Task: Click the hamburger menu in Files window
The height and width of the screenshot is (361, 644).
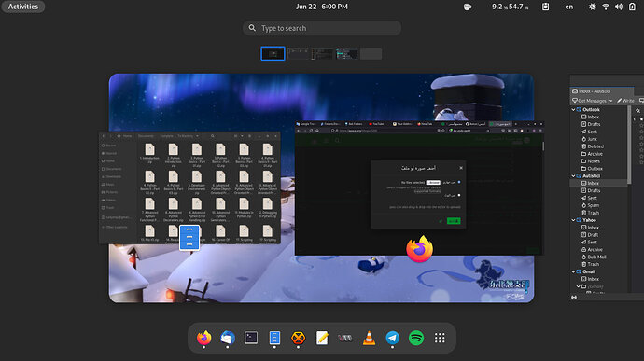Action: [x=250, y=136]
